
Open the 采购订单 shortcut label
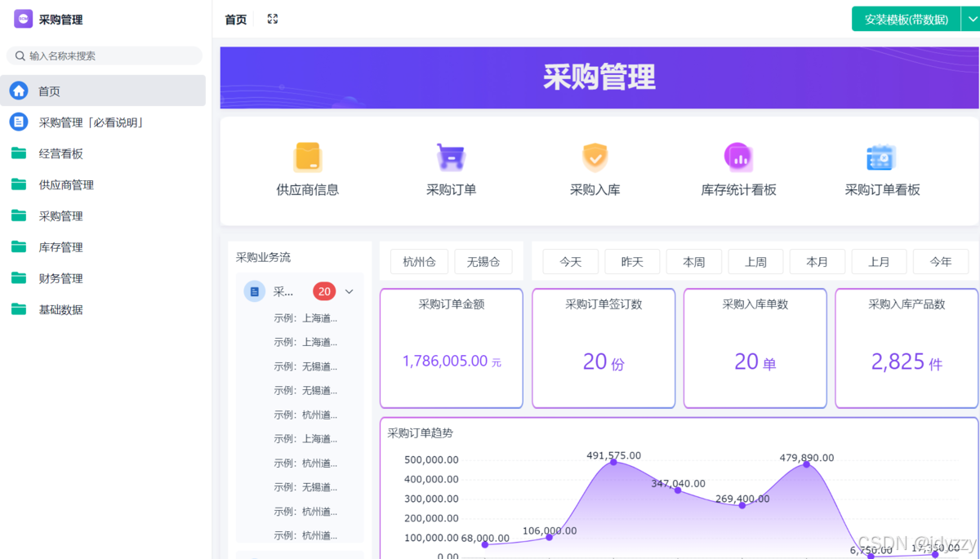pyautogui.click(x=451, y=189)
